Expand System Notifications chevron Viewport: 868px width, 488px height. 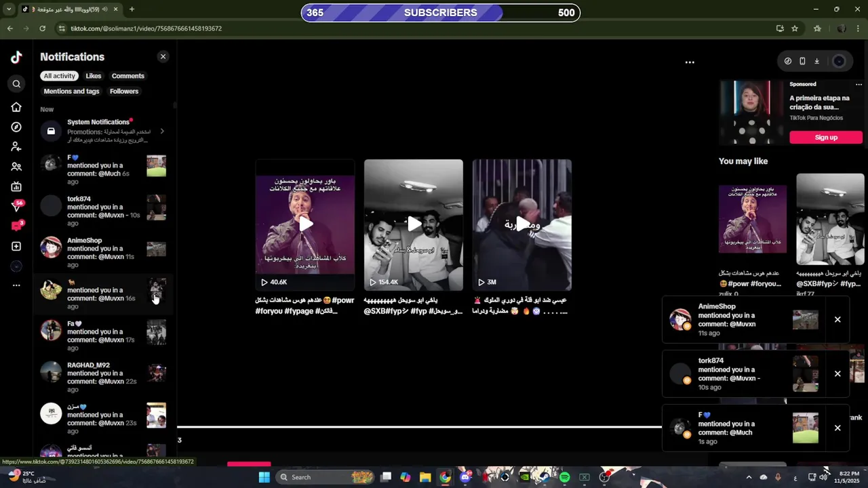tap(162, 131)
